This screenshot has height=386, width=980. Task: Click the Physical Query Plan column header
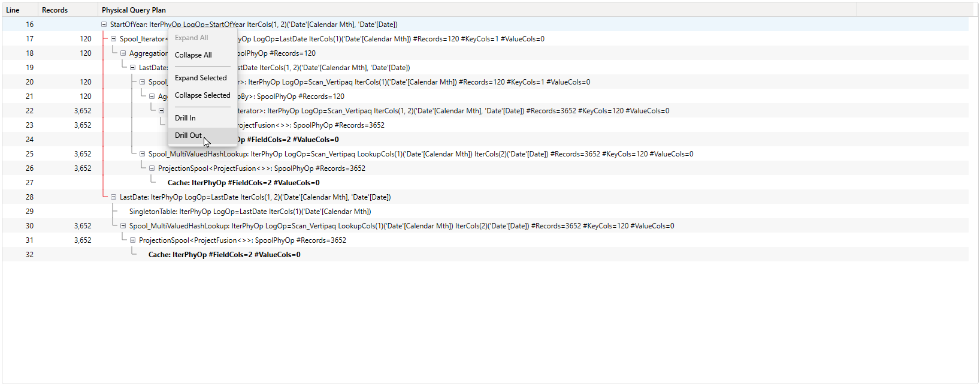[x=134, y=10]
